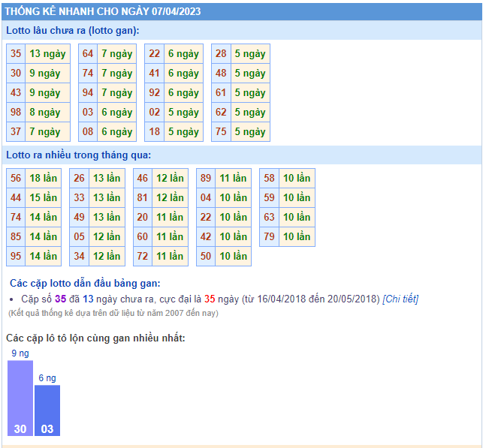Click lotto number 98 with 8 ngày
483x448 pixels.
coord(16,113)
